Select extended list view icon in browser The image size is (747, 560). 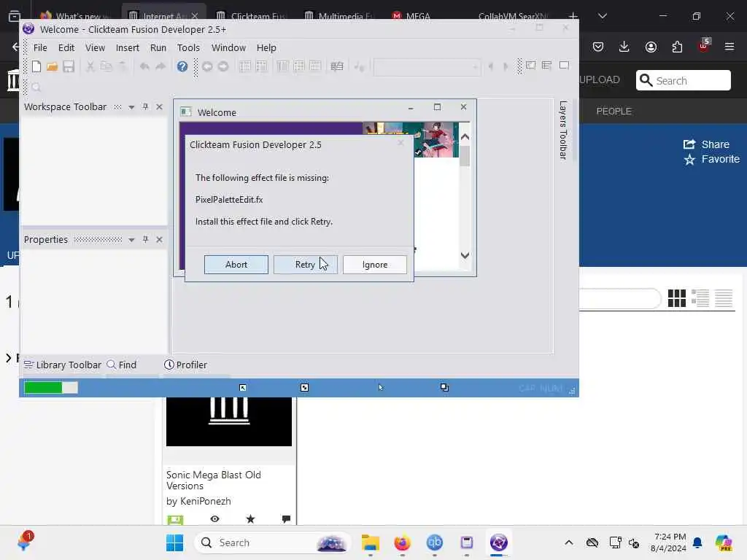700,298
